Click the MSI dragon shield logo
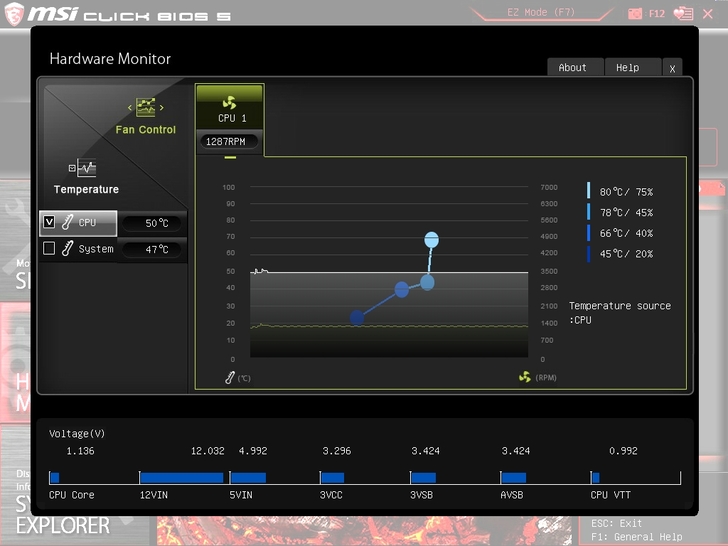 coord(14,14)
